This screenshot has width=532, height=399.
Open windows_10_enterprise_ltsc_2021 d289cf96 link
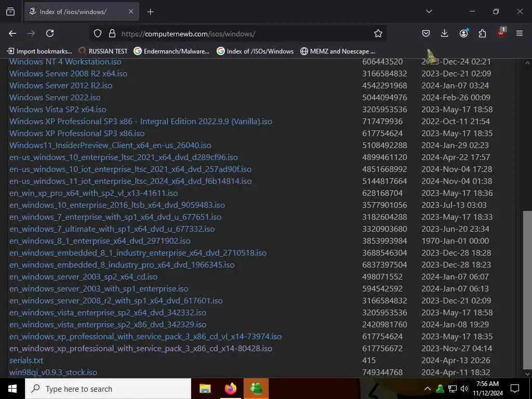[x=124, y=157]
